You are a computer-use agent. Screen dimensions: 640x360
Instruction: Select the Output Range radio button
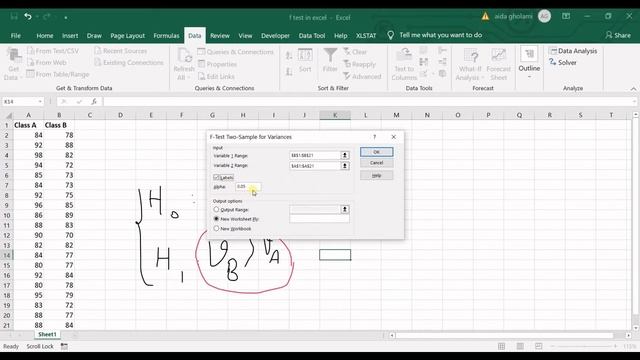point(216,209)
